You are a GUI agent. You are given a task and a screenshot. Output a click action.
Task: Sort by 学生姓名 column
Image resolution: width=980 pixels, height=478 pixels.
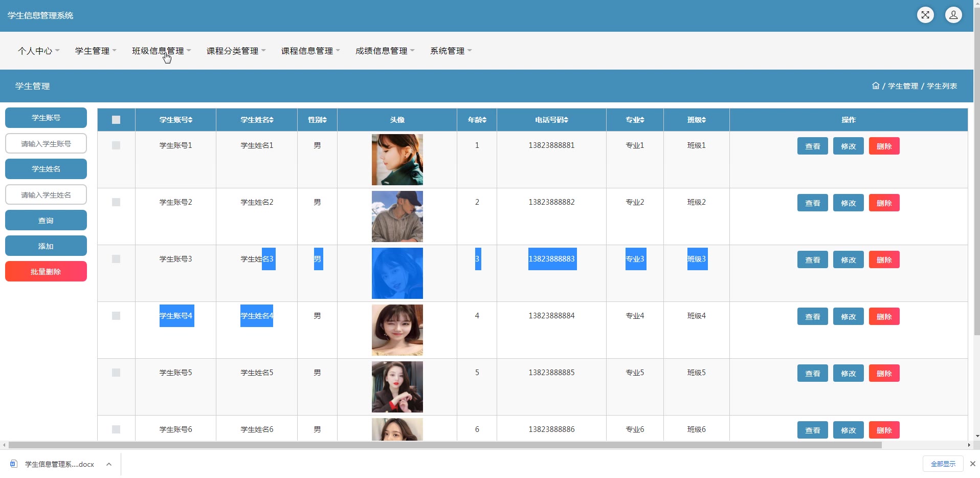[x=257, y=120]
